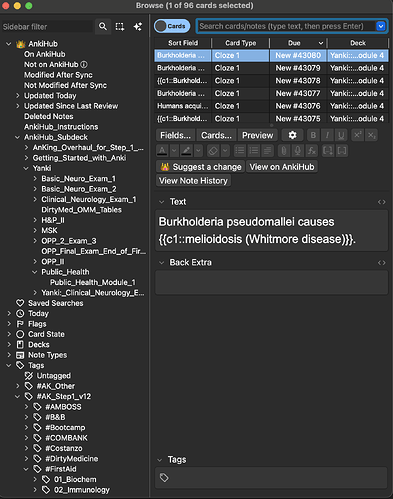Toggle underline formatting icon
The height and width of the screenshot is (499, 393).
click(341, 135)
